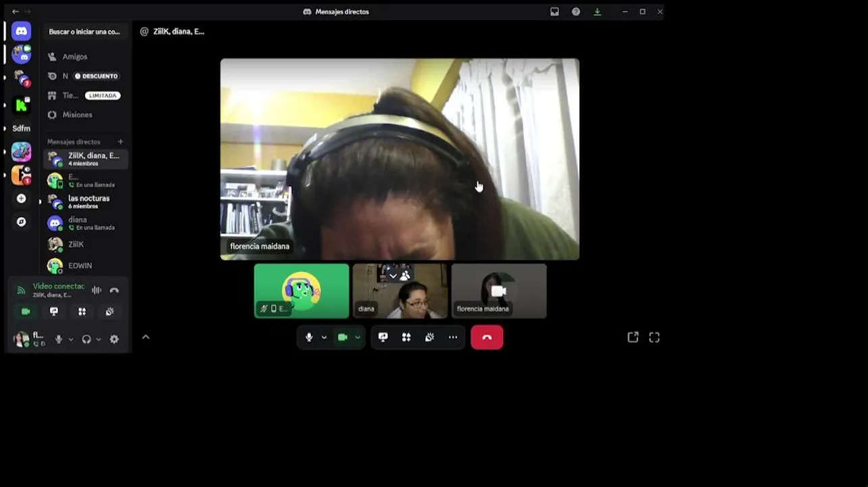Collapse the participants strip with down chevron

point(393,275)
